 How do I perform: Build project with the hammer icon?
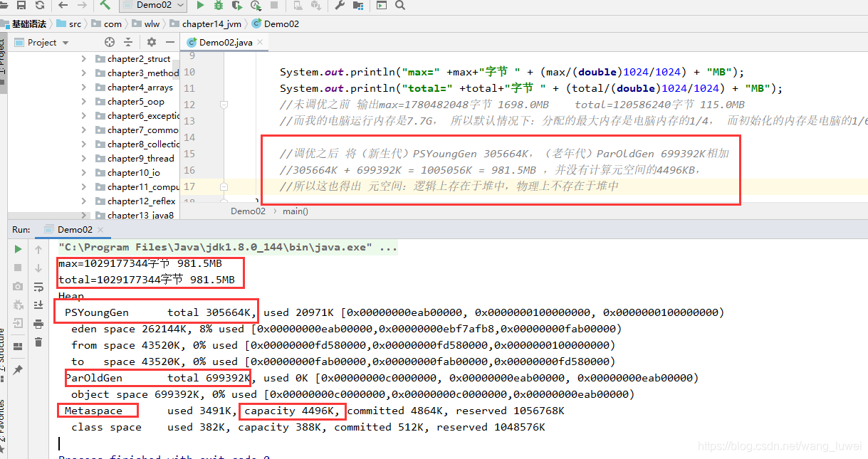105,5
